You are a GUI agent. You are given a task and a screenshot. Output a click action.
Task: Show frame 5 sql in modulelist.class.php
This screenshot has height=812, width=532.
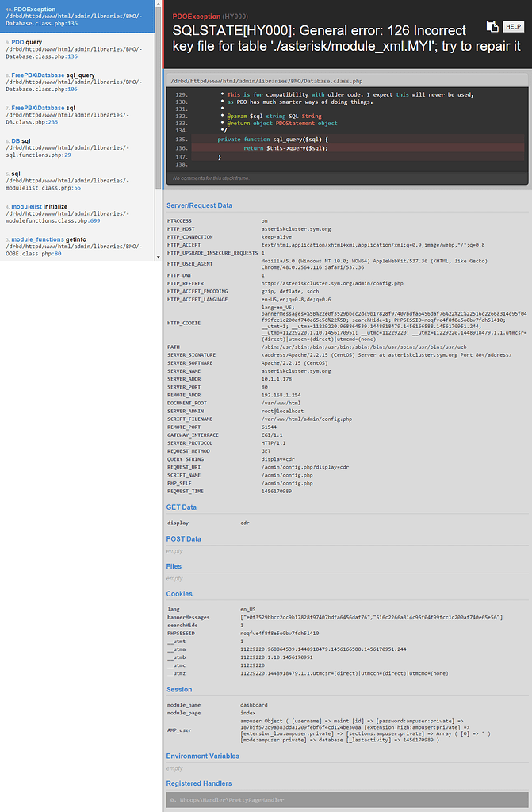[77, 180]
